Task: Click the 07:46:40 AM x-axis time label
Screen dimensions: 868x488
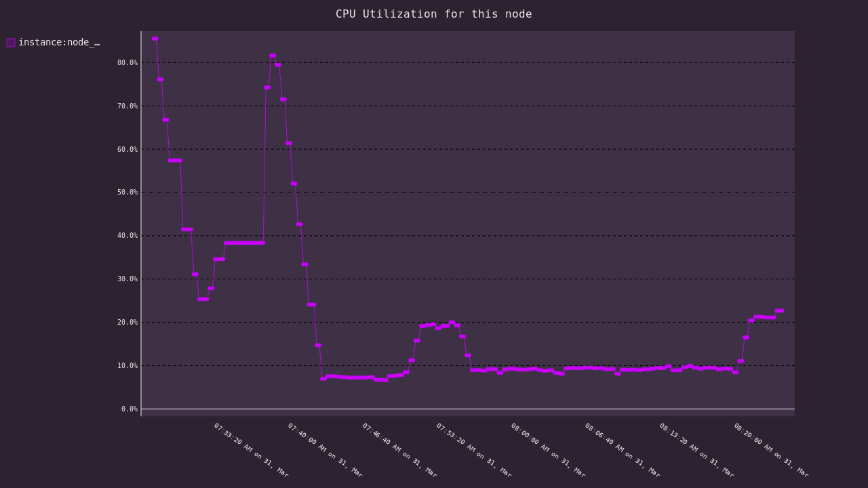Action: pos(400,450)
